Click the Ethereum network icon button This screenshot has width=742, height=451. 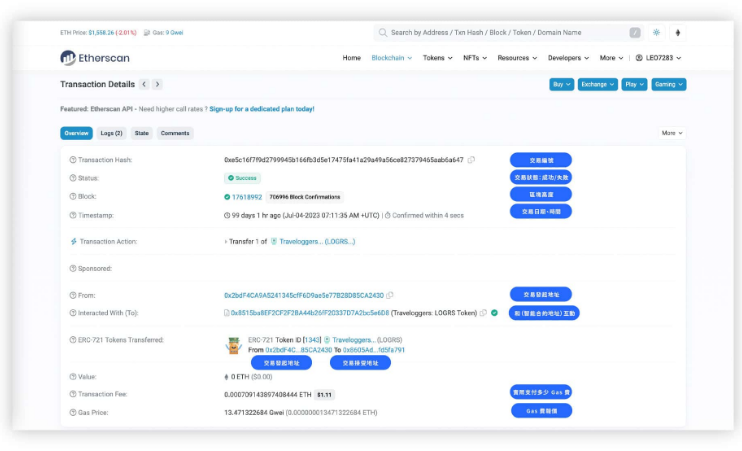click(x=678, y=33)
